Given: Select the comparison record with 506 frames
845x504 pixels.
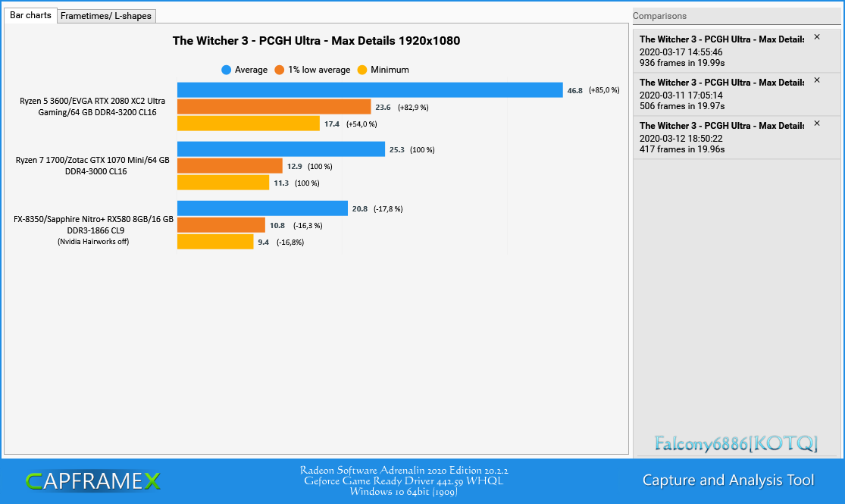Looking at the screenshot, I should (737, 94).
